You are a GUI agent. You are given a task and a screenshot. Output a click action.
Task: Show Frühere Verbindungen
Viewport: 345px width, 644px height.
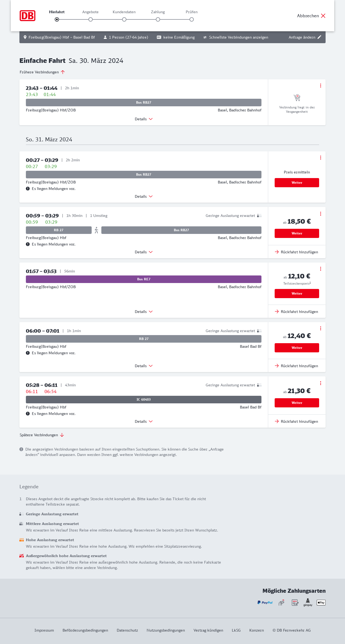42,72
